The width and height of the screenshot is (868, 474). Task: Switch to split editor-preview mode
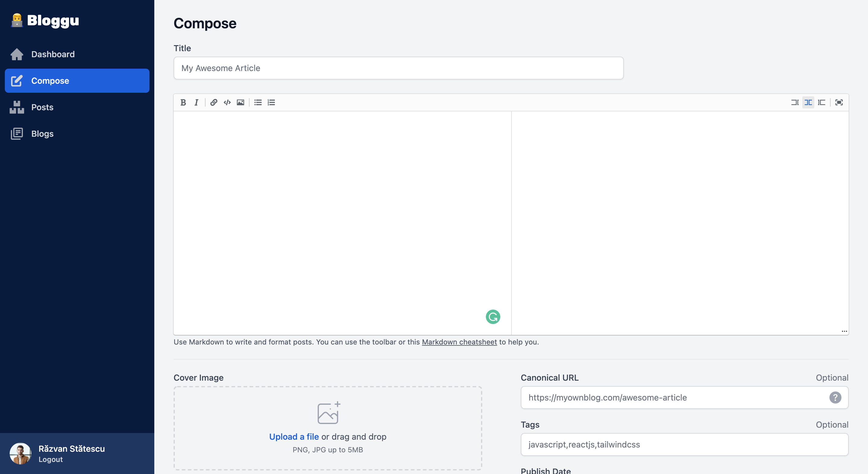808,102
